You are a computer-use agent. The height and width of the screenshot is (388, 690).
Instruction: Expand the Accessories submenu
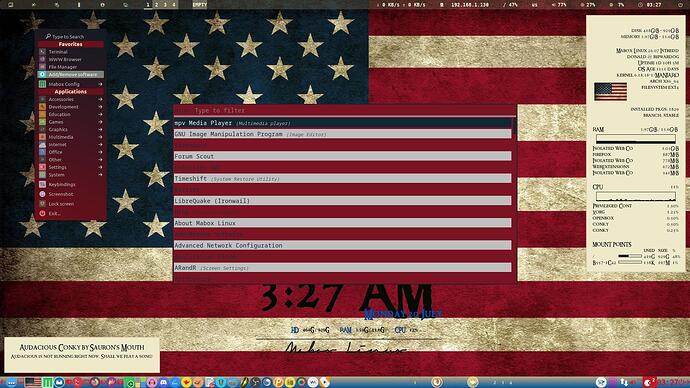(x=70, y=99)
